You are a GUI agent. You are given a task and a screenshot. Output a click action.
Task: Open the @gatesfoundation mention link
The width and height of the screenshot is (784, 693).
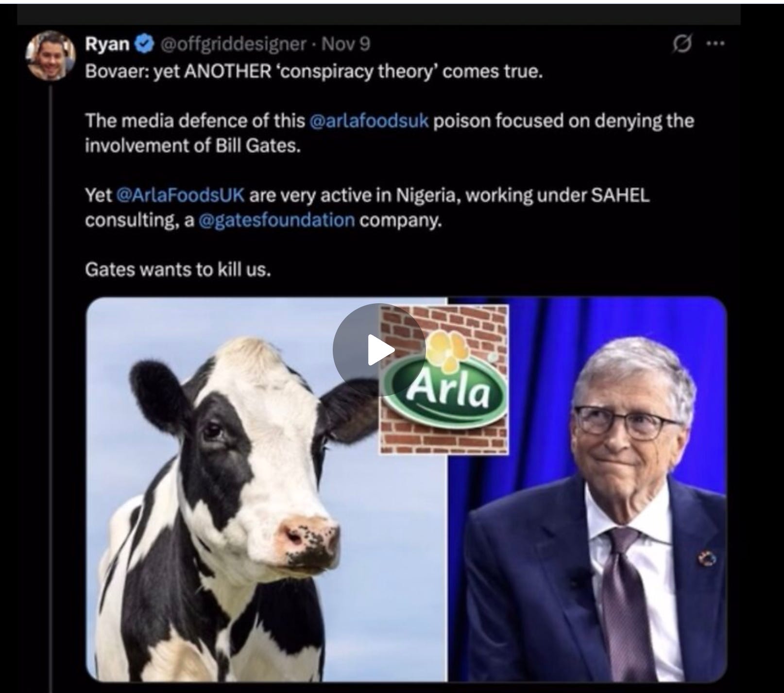click(276, 220)
